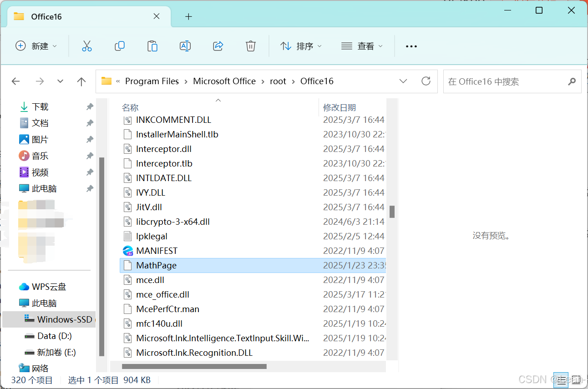Click the Copy icon in toolbar

pyautogui.click(x=120, y=46)
